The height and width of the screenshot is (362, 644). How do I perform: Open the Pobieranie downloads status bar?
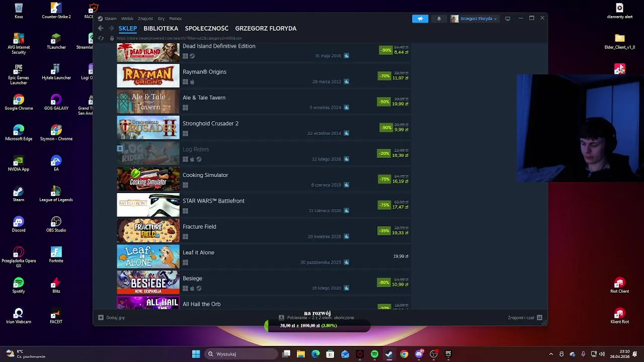coord(316,318)
